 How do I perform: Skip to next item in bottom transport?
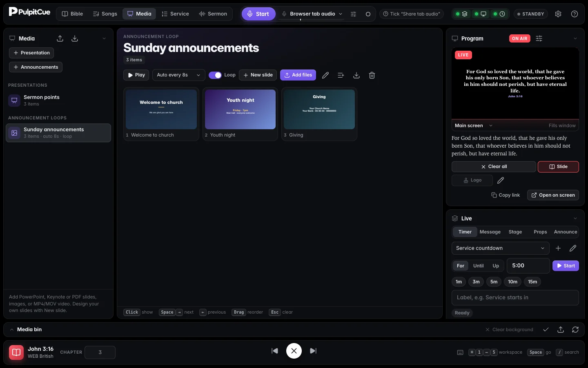coord(313,351)
